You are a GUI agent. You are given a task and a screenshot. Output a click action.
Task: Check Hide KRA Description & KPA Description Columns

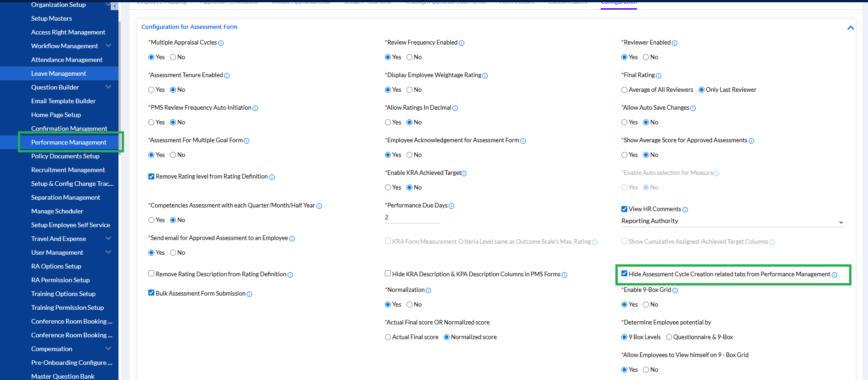[x=388, y=274]
